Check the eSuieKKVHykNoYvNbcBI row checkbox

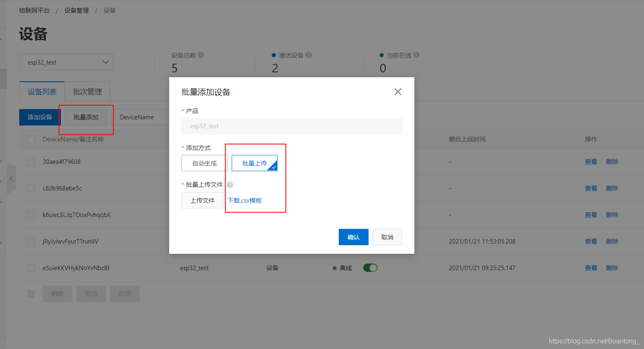coord(31,268)
